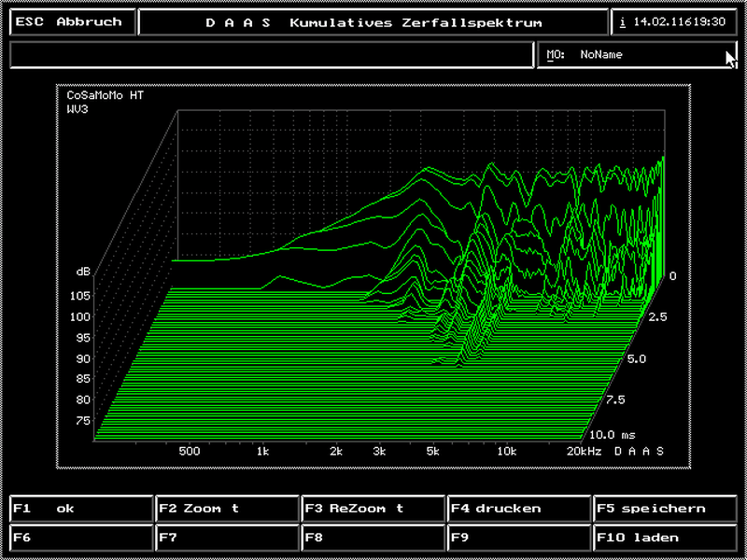Choose F3 ReZoom t function
Viewport: 747px width, 560px height.
(373, 509)
